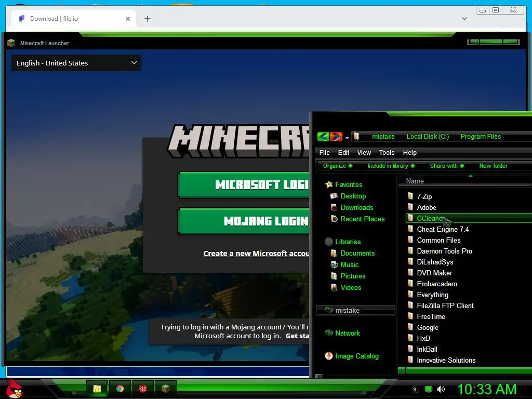Open Chrome from the taskbar
Image resolution: width=532 pixels, height=399 pixels.
120,389
